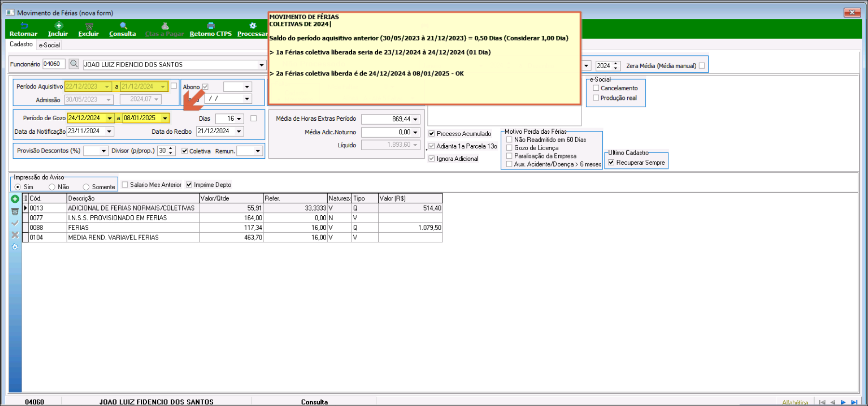Open Data da Notificação date dropdown
The width and height of the screenshot is (868, 406).
(x=110, y=131)
